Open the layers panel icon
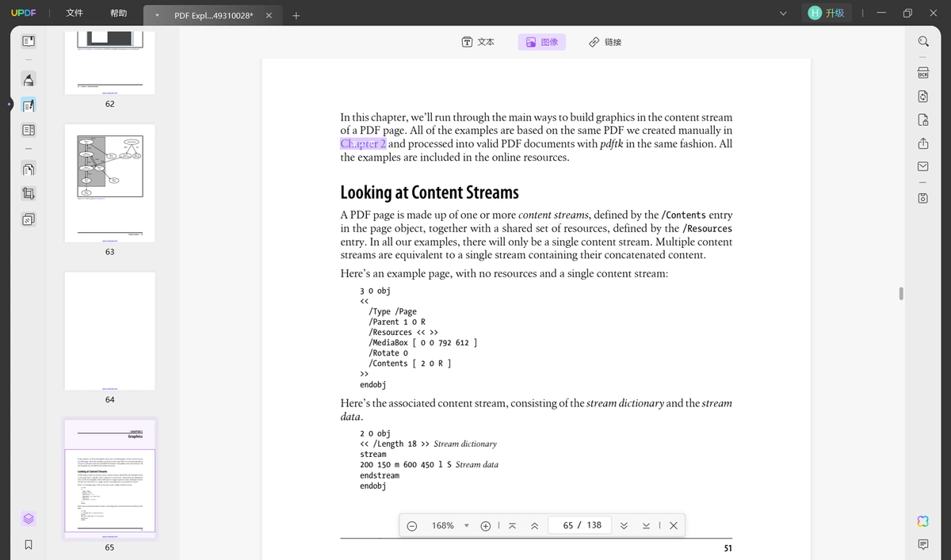Image resolution: width=951 pixels, height=560 pixels. 29,519
